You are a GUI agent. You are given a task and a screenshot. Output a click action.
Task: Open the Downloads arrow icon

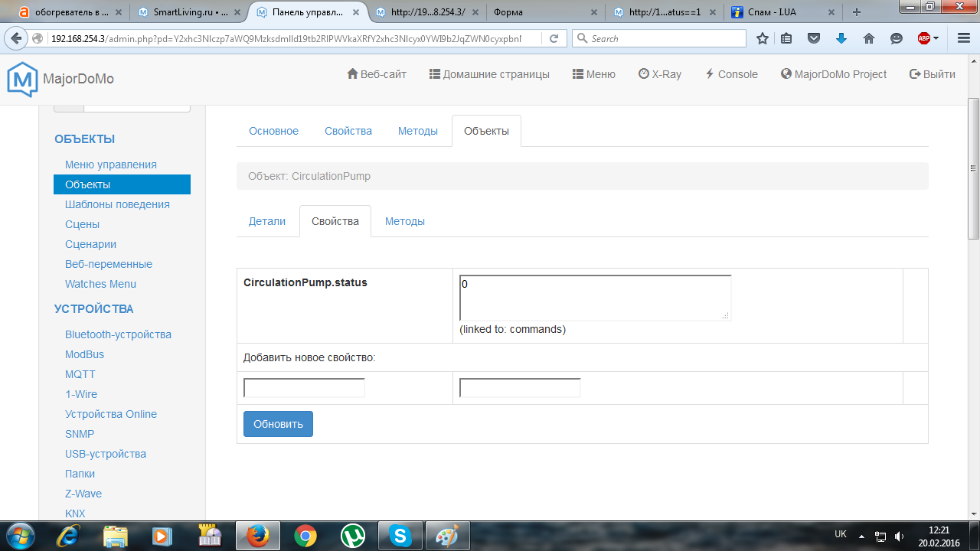(x=841, y=38)
